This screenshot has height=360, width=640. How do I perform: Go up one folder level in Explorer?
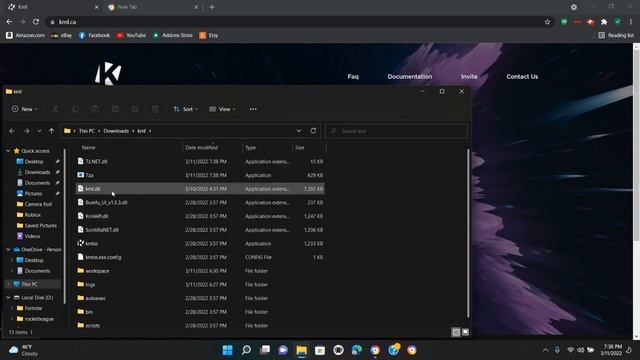point(51,131)
